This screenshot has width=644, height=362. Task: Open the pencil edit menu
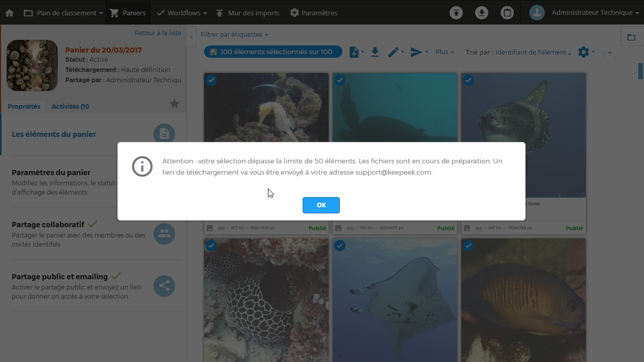point(395,52)
